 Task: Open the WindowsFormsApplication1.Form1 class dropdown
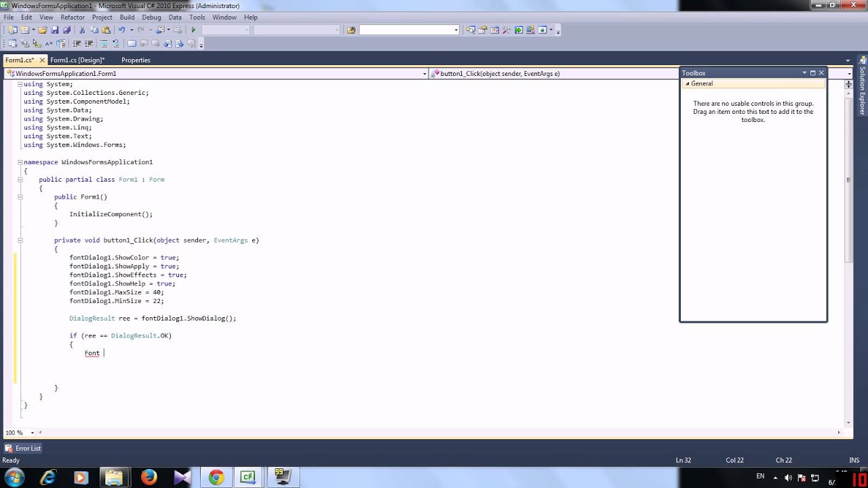click(x=425, y=73)
